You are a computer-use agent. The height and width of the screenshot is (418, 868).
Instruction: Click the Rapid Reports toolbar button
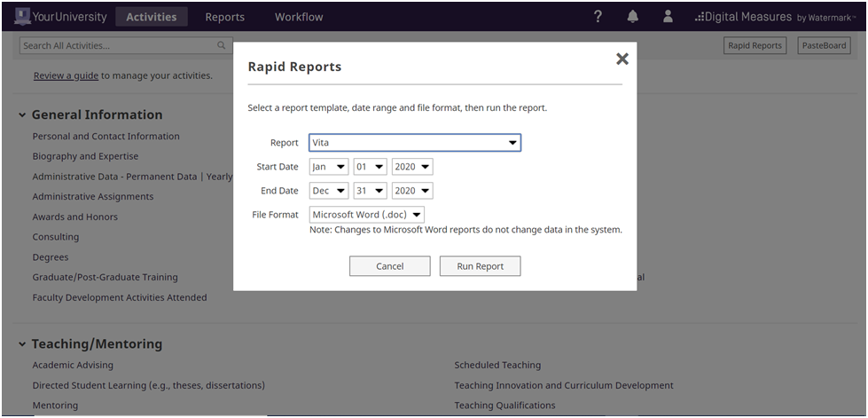[x=755, y=45]
